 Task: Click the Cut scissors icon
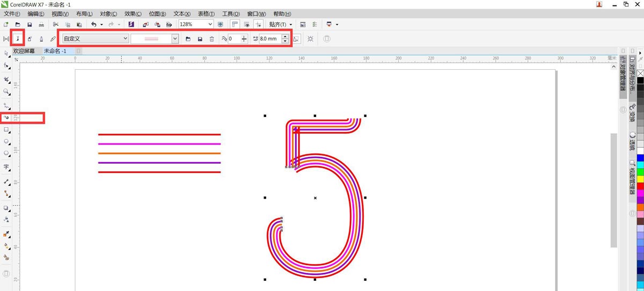click(55, 25)
